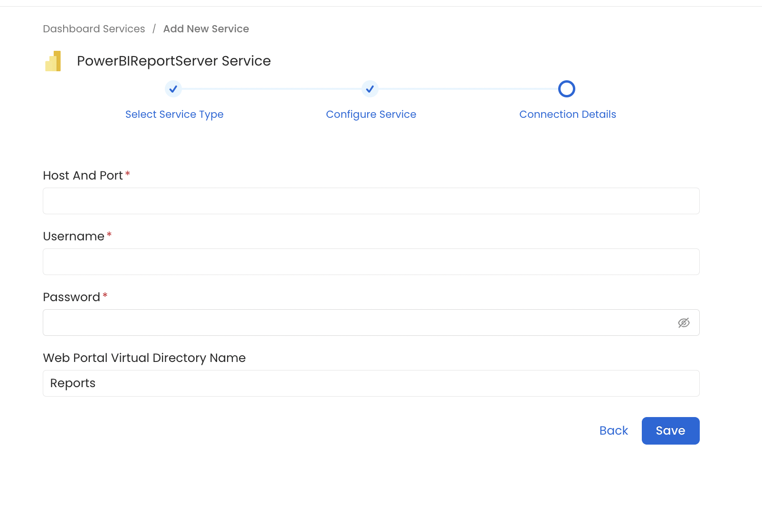The width and height of the screenshot is (762, 532).
Task: Open the Dashboard Services breadcrumb link
Action: coord(94,28)
